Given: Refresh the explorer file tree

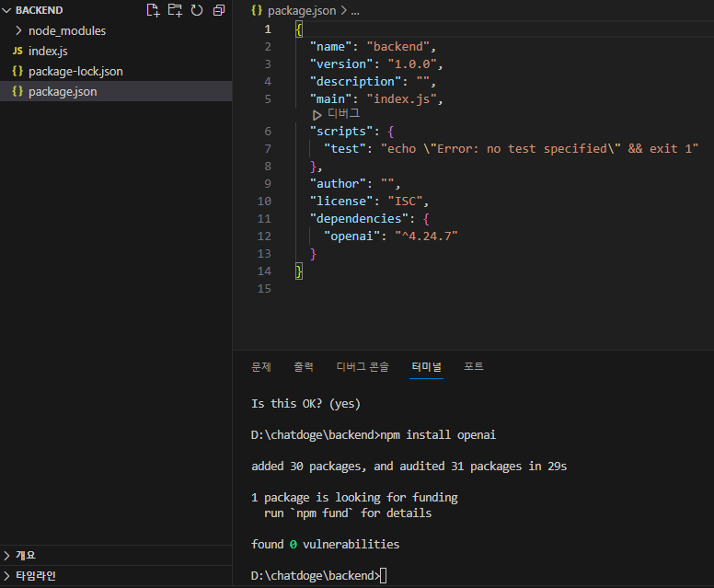Looking at the screenshot, I should pyautogui.click(x=197, y=10).
